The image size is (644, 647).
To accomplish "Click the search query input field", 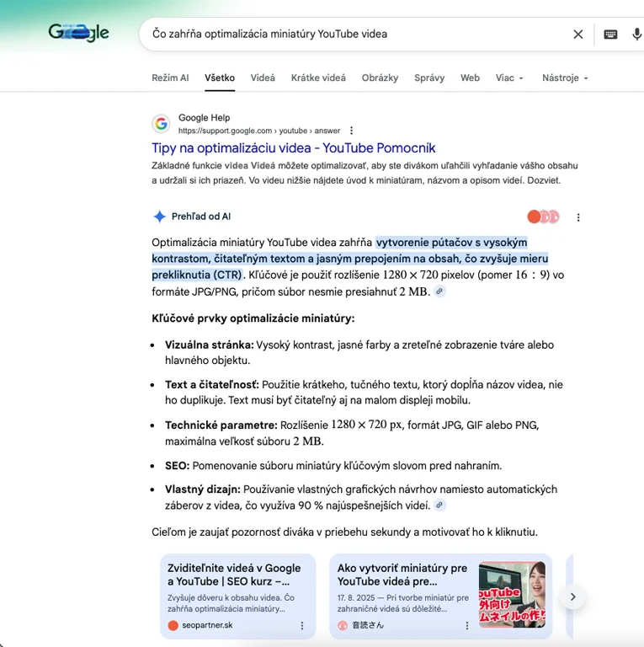I will click(x=354, y=35).
